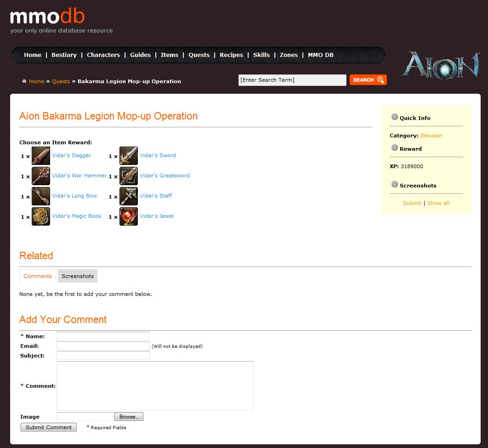Click the 'Add Your Comment' heading
Image resolution: width=488 pixels, height=448 pixels.
point(63,319)
